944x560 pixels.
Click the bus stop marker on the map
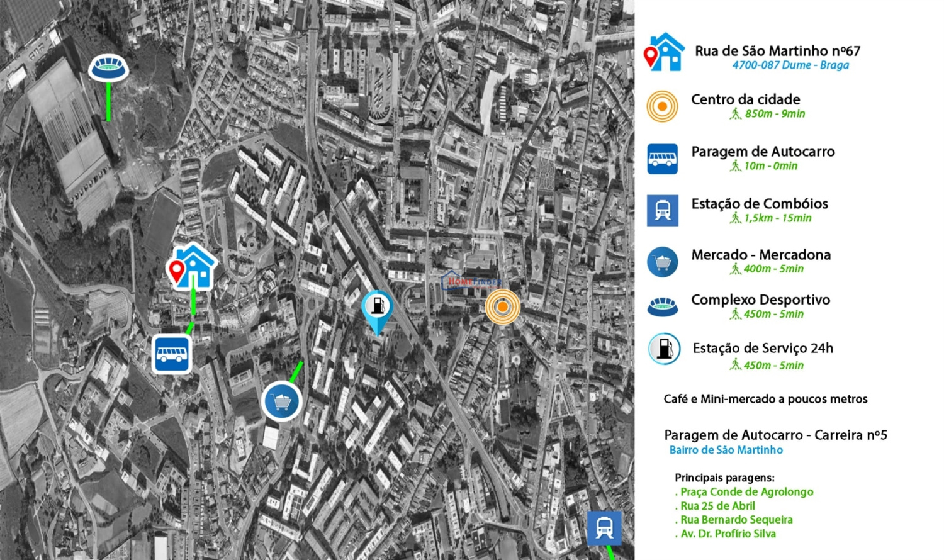(171, 354)
